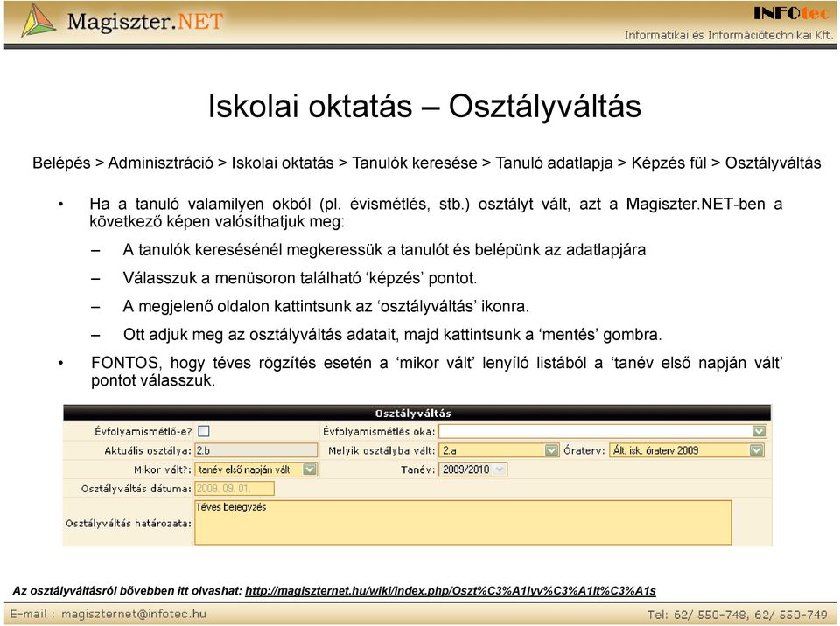840x626 pixels.
Task: Click the 'Téves bejegyzés' text
Action: (231, 507)
